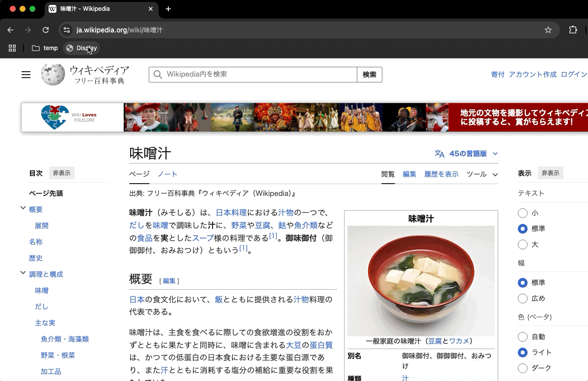
Task: Open the 編集 tab for this article
Action: [409, 174]
